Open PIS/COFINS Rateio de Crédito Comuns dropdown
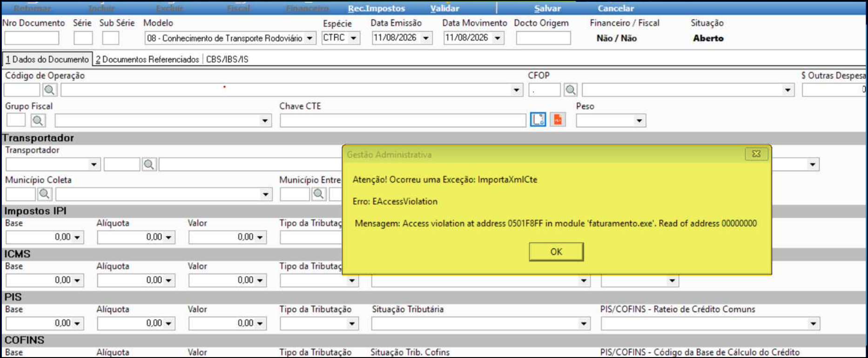 [813, 324]
